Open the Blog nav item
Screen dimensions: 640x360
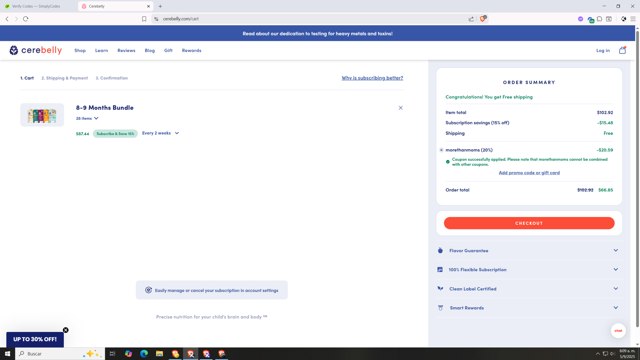(150, 51)
